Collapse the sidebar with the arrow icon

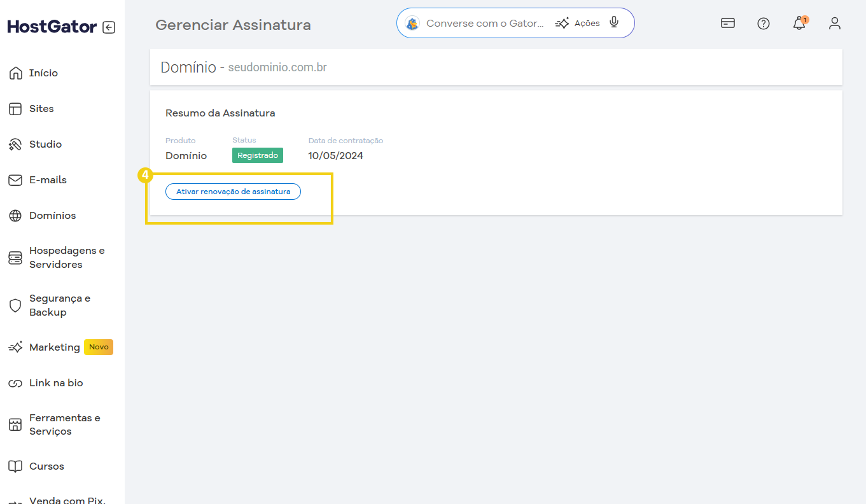(109, 27)
